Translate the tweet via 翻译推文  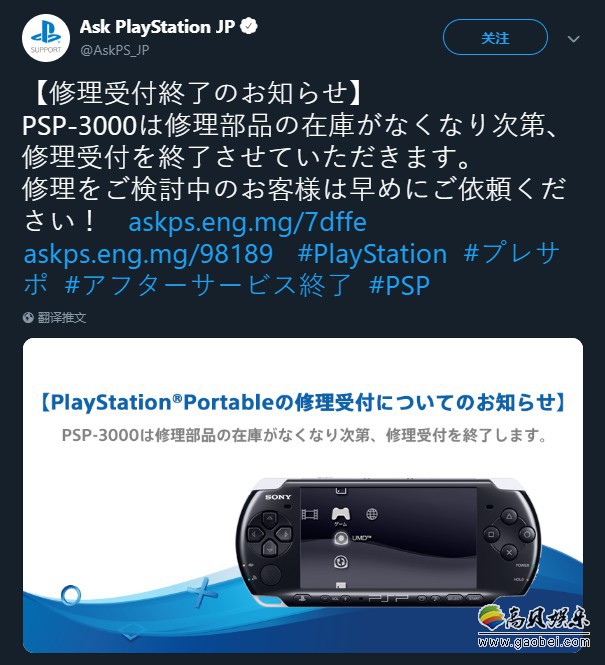tap(62, 318)
